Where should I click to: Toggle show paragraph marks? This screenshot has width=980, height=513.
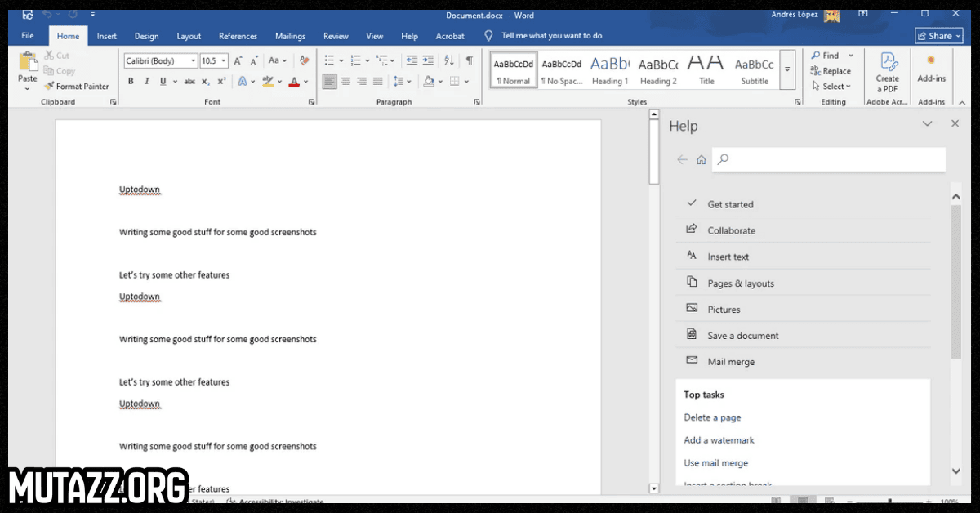469,60
